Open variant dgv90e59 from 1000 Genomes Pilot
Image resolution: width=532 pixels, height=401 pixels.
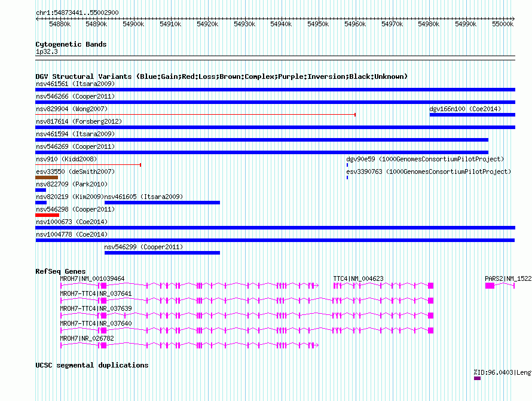tap(347, 165)
